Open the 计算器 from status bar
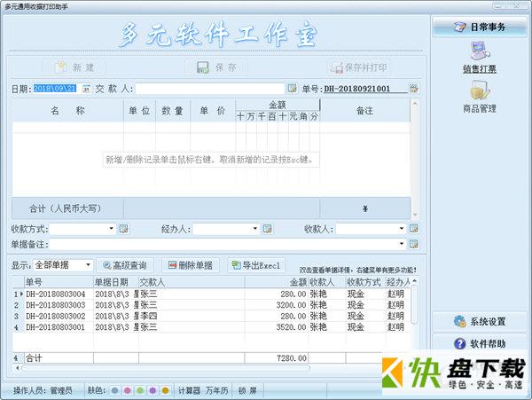Viewport: 532px width, 400px height. 190,391
